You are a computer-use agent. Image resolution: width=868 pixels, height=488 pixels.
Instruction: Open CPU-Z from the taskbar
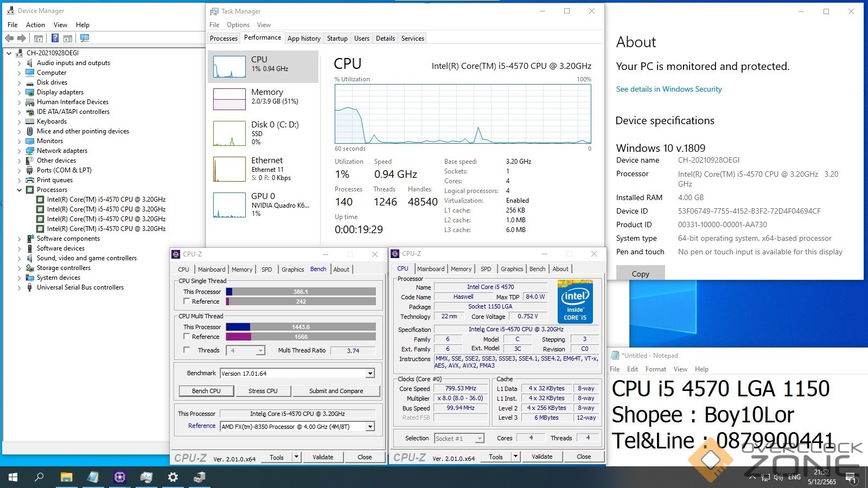[x=119, y=477]
